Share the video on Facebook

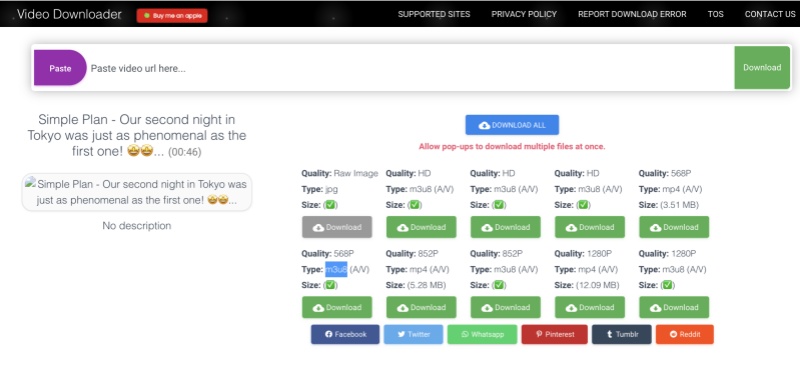345,334
